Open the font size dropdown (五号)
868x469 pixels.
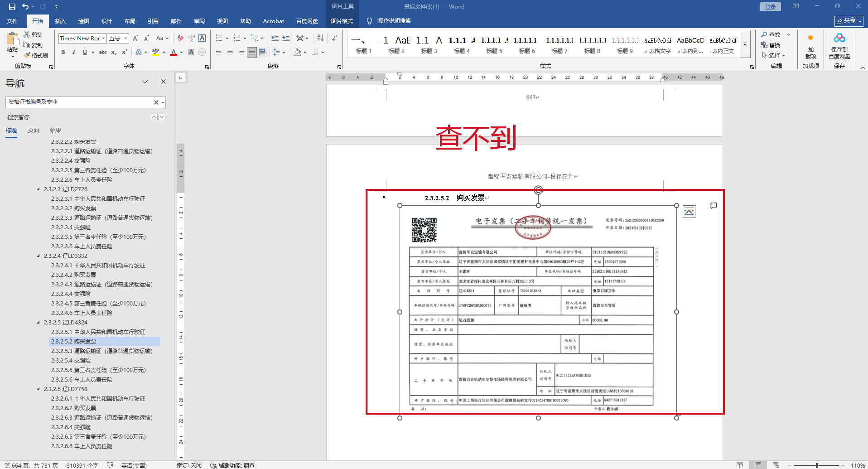click(x=126, y=39)
